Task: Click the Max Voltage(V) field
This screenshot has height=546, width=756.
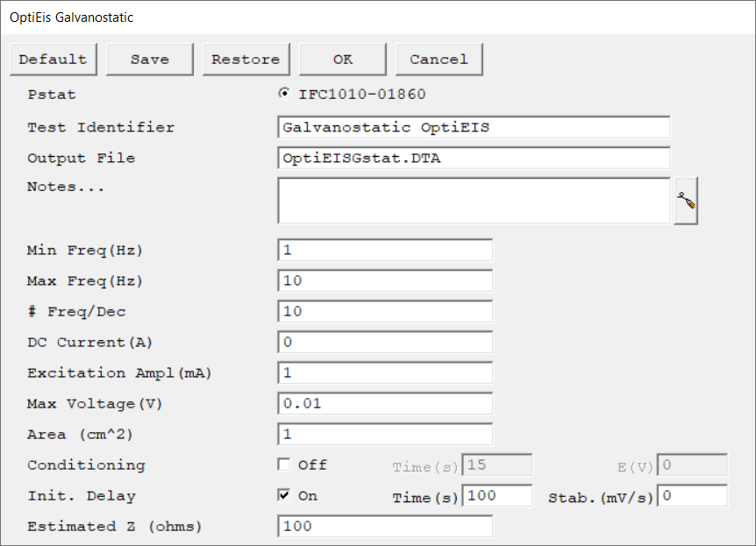Action: pos(384,403)
